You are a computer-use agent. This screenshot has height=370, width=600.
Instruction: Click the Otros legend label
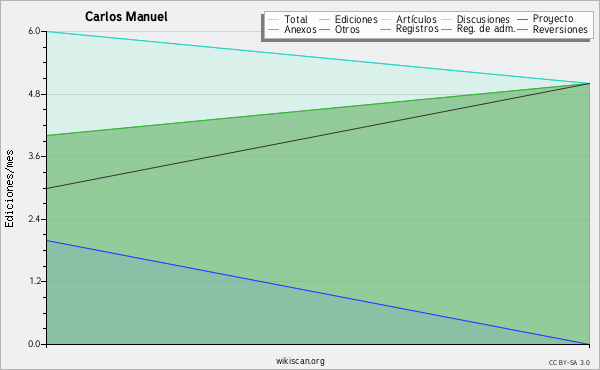[347, 29]
